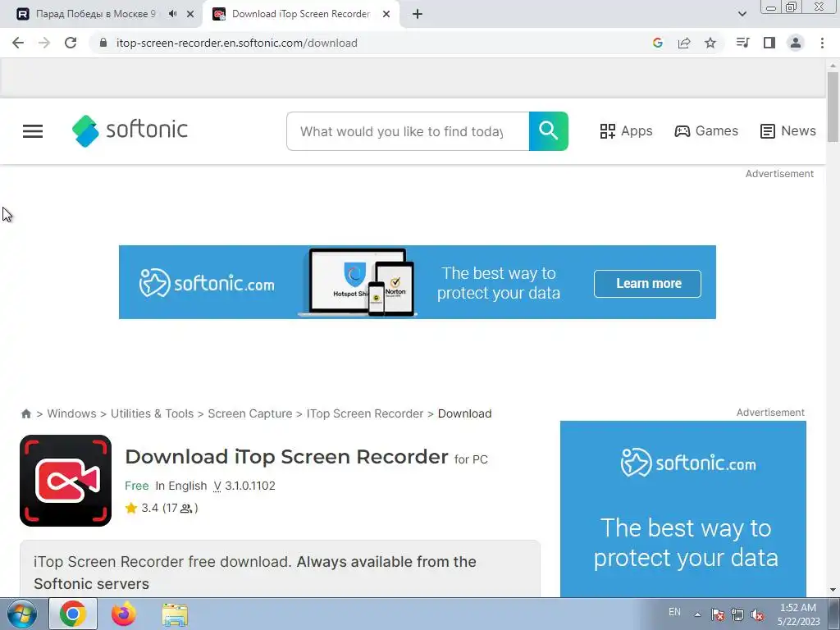
Task: Open Windows Explorer from taskbar
Action: coord(175,614)
